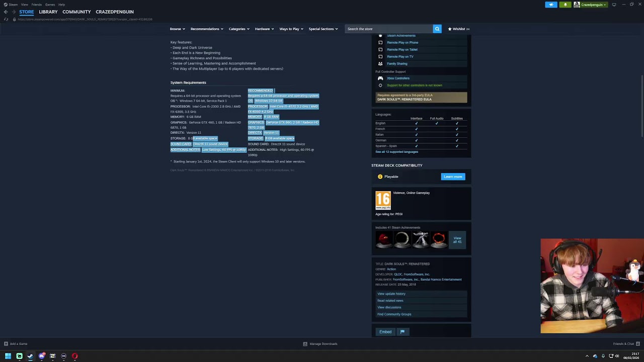Click View all 41 achievements
This screenshot has height=362, width=644.
457,240
